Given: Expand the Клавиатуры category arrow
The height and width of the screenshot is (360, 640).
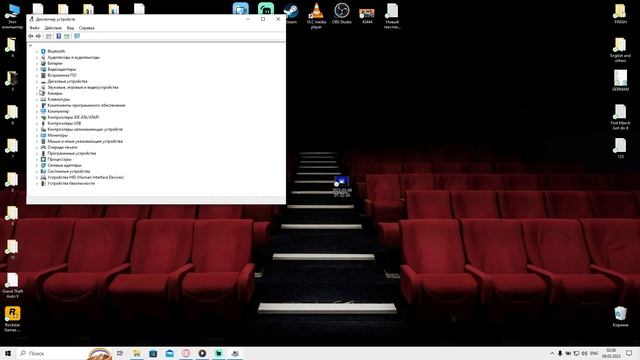Looking at the screenshot, I should (37, 99).
